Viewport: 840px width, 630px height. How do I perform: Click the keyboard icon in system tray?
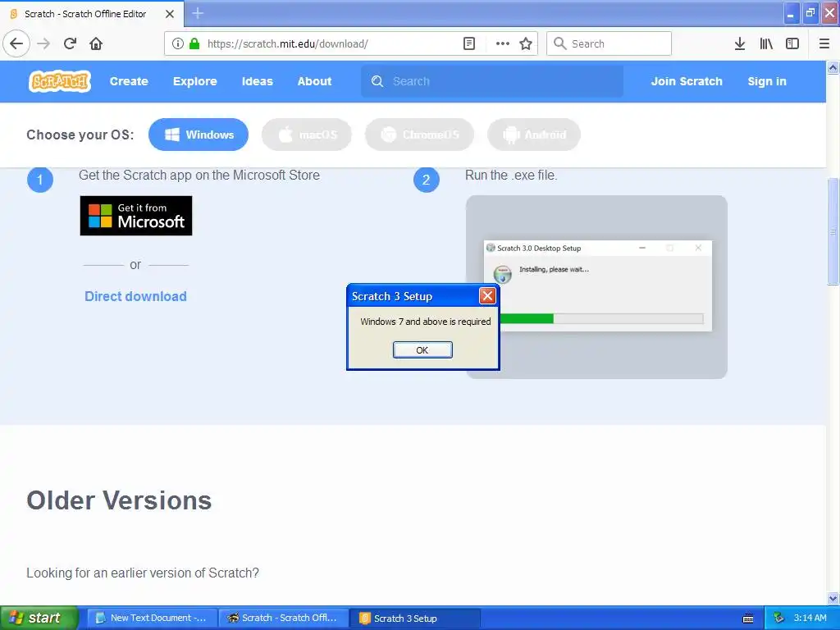point(748,619)
